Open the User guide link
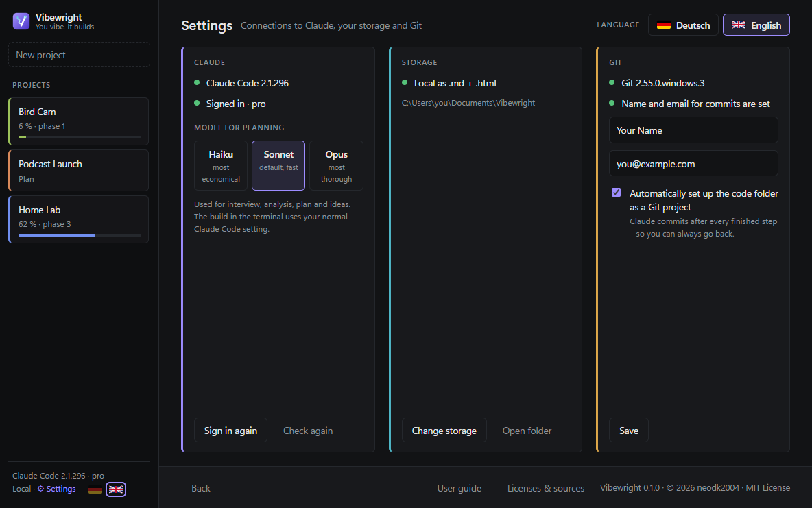Screen dimensions: 812x508 point(459,488)
